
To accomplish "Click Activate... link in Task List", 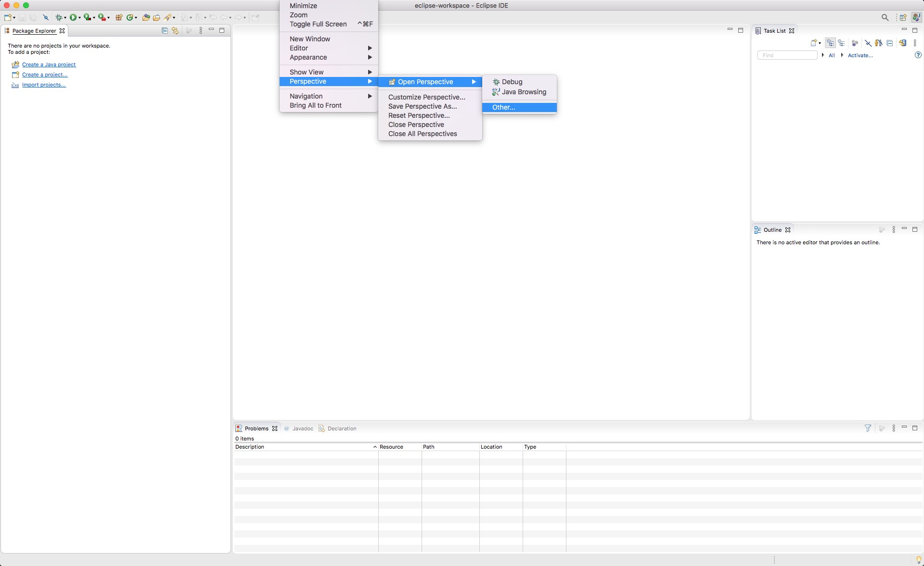I will (860, 55).
